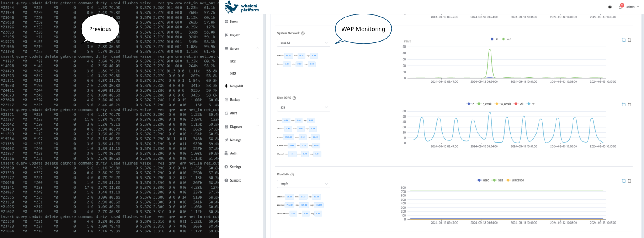Open the Message paper-plane icon

pyautogui.click(x=226, y=140)
